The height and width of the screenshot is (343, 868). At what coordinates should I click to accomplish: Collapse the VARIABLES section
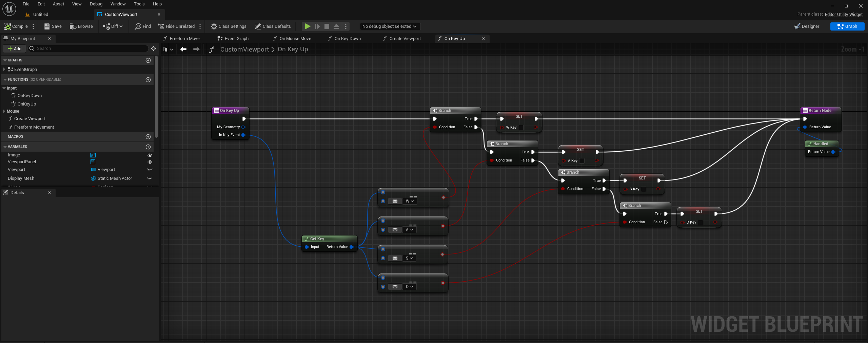click(5, 147)
